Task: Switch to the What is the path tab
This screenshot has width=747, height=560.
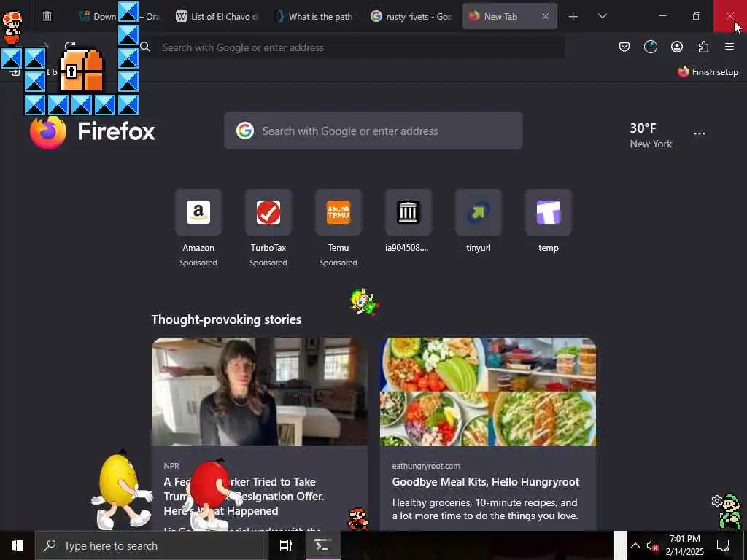Action: coord(314,16)
